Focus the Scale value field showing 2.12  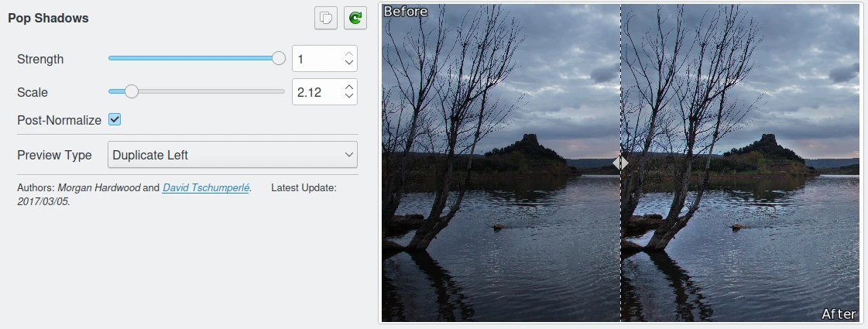tap(316, 92)
